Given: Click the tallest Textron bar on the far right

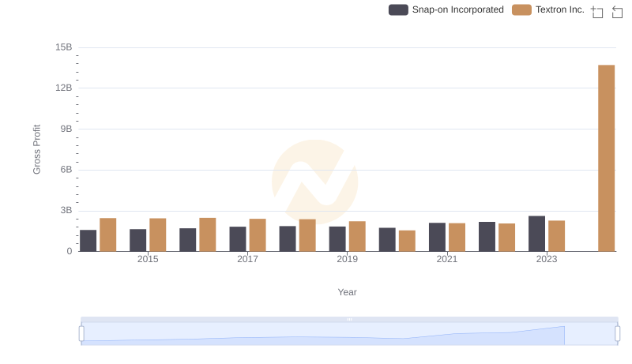Looking at the screenshot, I should pos(606,158).
